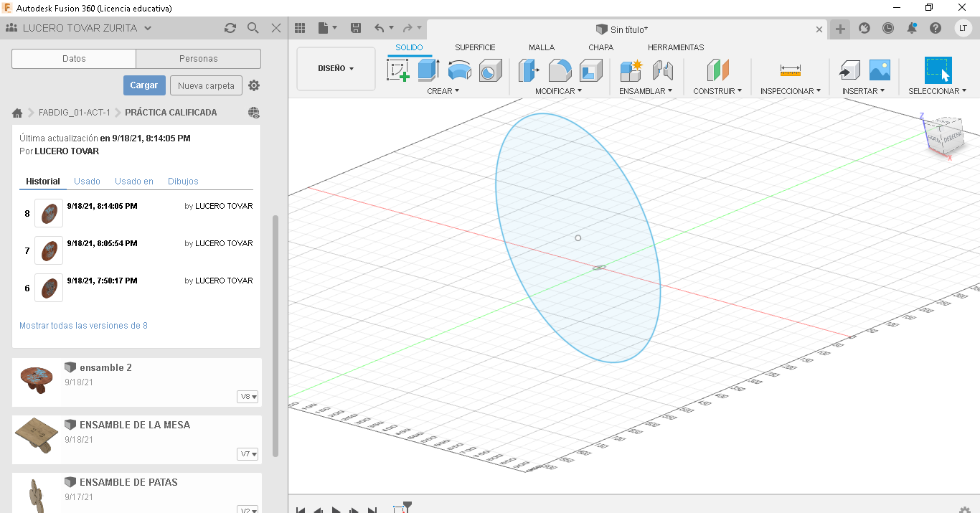This screenshot has width=980, height=513.
Task: Open project on web with globe icon
Action: click(253, 113)
